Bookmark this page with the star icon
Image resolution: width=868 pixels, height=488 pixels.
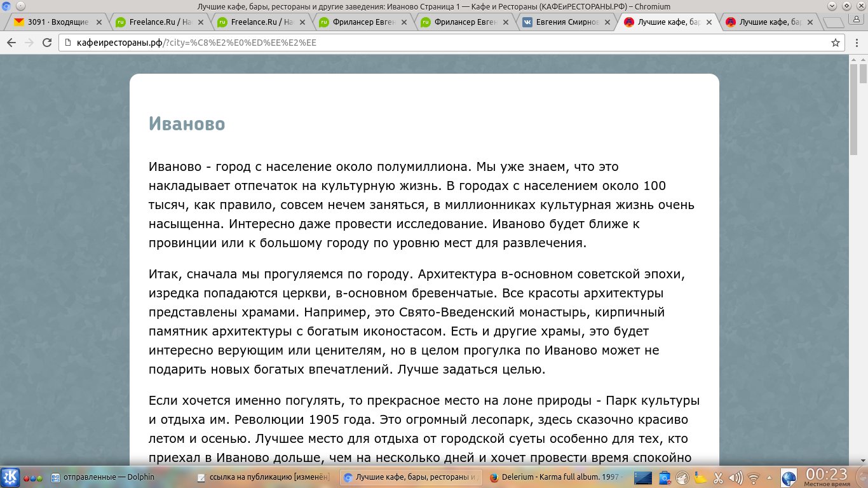(x=836, y=43)
